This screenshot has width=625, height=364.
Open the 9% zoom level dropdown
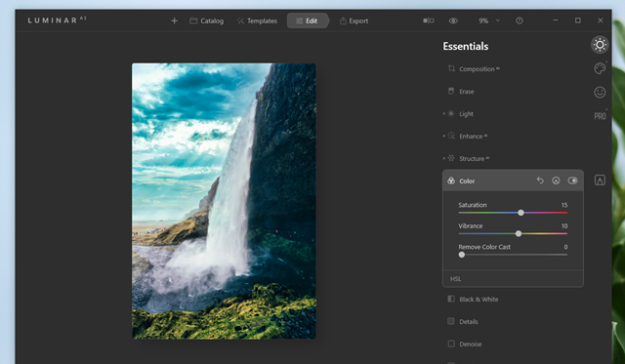(x=489, y=20)
